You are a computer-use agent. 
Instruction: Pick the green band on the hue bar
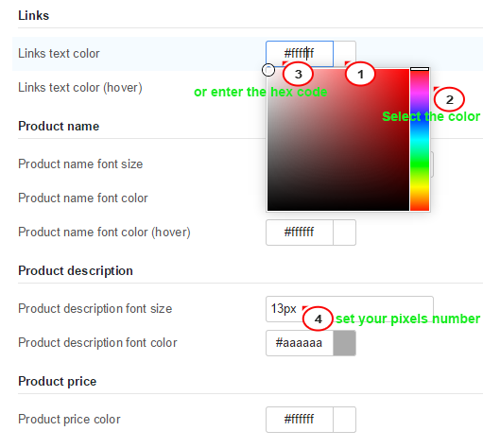coord(420,164)
